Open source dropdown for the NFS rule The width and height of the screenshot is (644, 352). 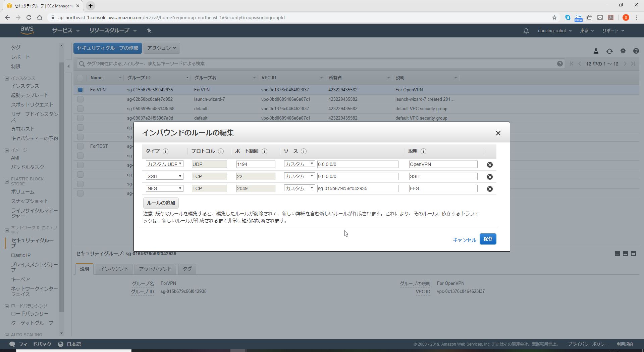click(x=299, y=188)
